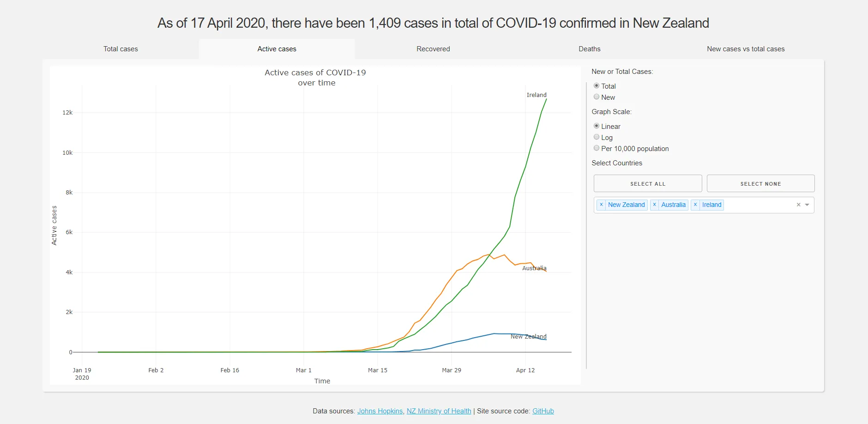
Task: Switch to the Total cases tab
Action: click(x=121, y=48)
